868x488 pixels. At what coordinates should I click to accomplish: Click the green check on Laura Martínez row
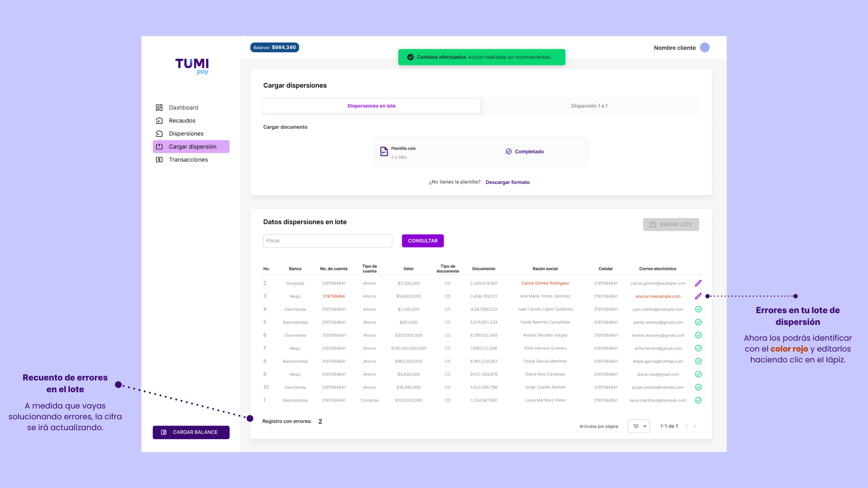(x=698, y=400)
